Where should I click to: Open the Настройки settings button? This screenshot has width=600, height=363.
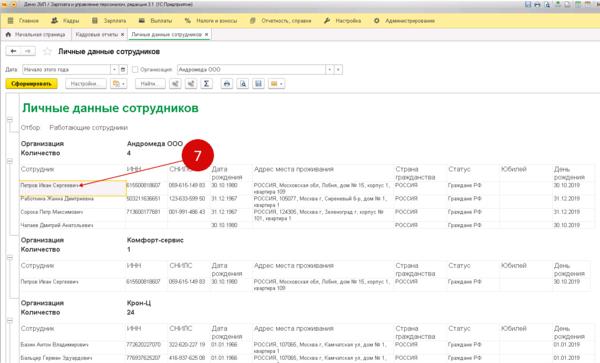coord(86,84)
